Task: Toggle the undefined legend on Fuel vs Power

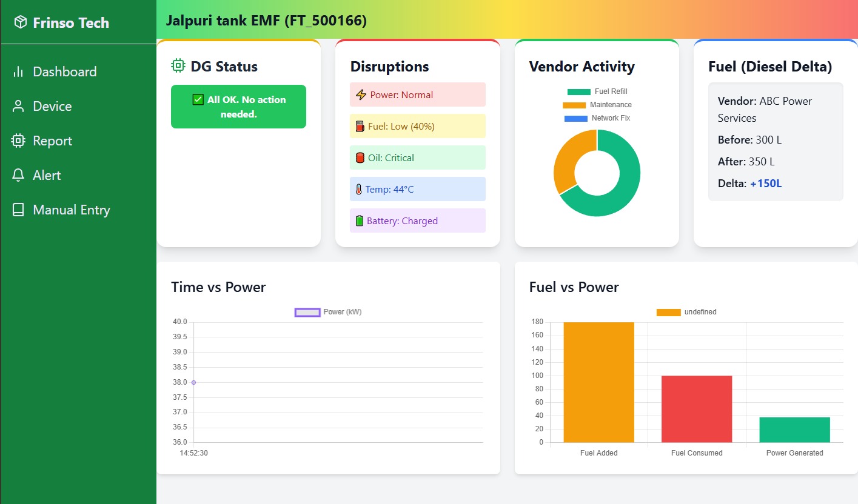Action: pos(686,312)
